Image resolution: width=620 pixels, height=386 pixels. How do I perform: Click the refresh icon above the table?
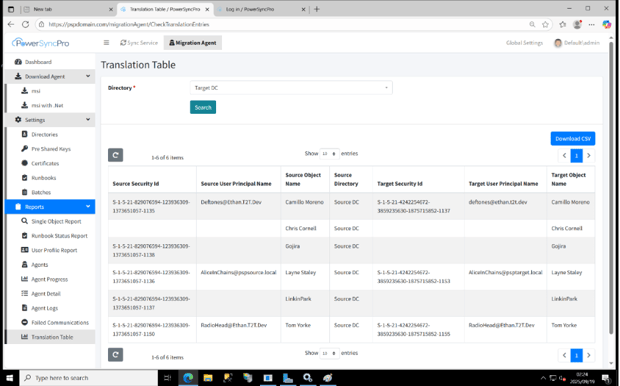pos(115,155)
